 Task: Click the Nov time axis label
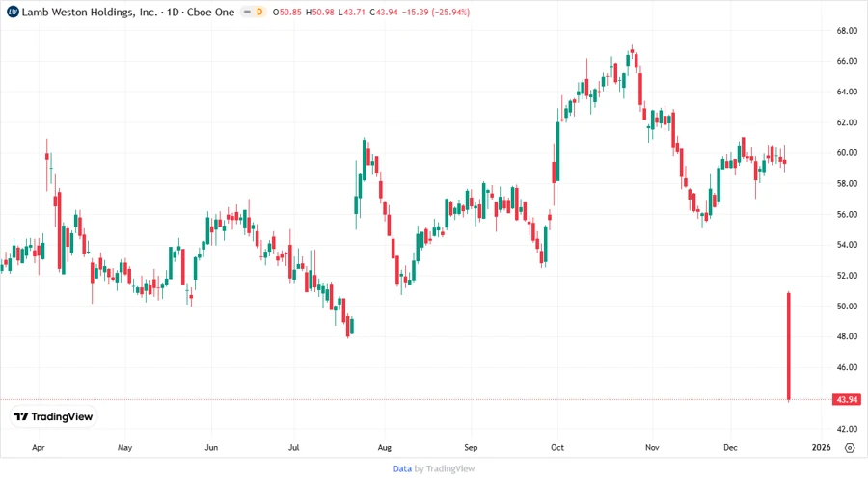[x=652, y=447]
